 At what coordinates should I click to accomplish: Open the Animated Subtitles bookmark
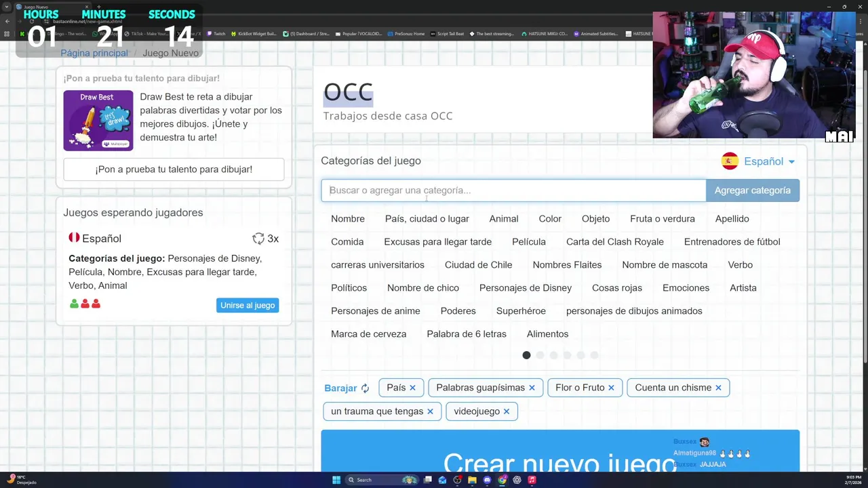(x=595, y=33)
